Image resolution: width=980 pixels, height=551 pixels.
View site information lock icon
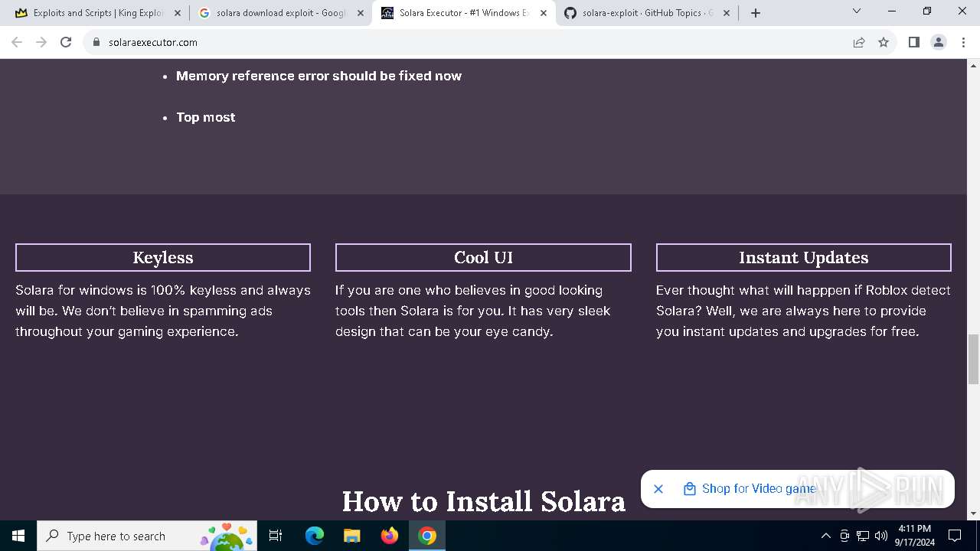point(96,42)
